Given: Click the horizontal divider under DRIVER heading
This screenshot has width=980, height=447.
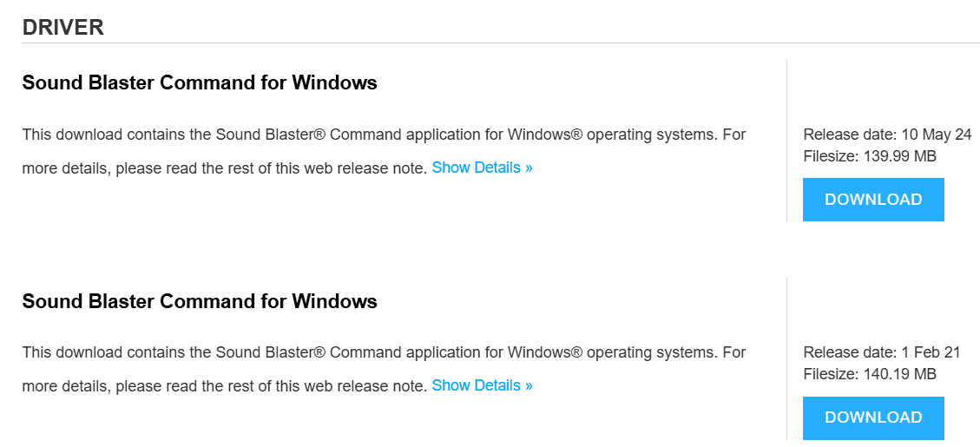Looking at the screenshot, I should coord(500,43).
